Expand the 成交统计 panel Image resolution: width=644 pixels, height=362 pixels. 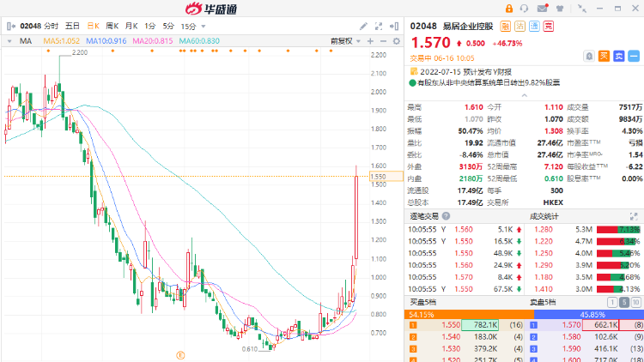[634, 216]
